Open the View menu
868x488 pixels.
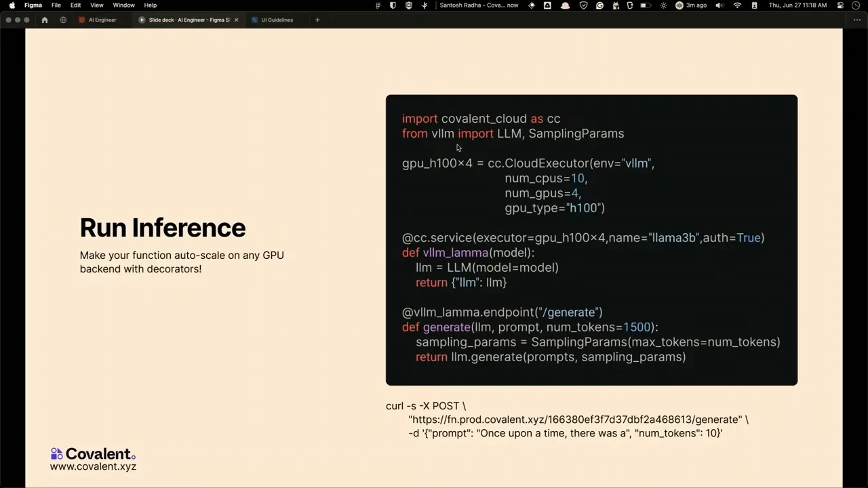pyautogui.click(x=97, y=5)
